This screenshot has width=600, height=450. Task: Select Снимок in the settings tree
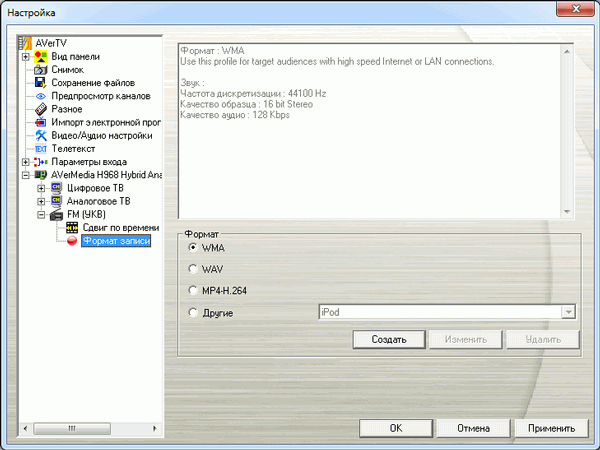[67, 70]
